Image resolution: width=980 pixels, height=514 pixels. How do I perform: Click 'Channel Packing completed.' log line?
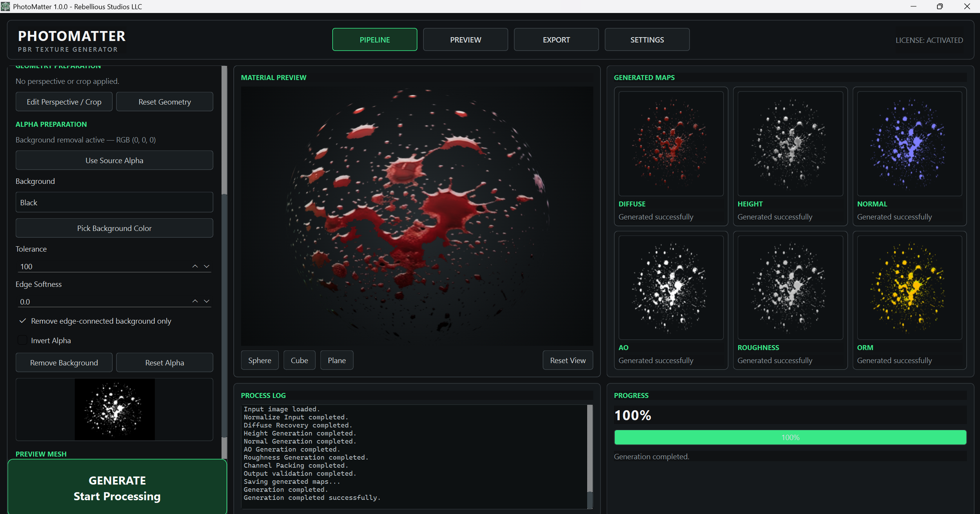coord(296,465)
